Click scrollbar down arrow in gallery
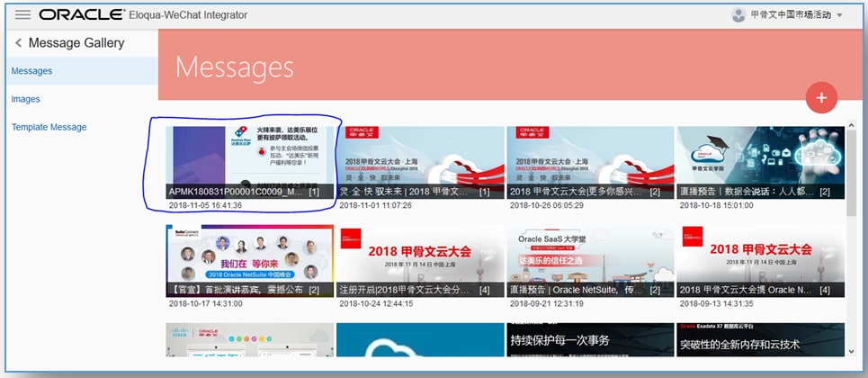The height and width of the screenshot is (378, 868). [x=852, y=351]
